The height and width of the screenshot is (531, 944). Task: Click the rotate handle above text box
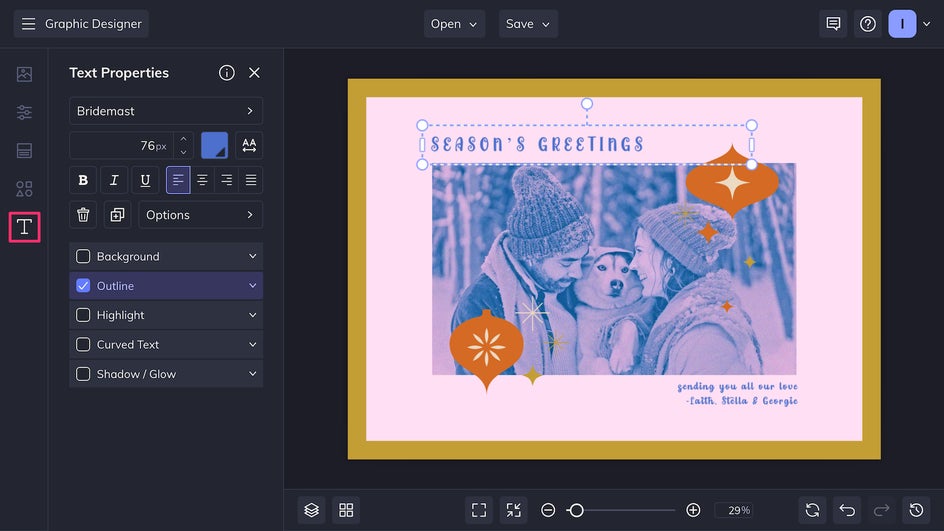pos(587,104)
